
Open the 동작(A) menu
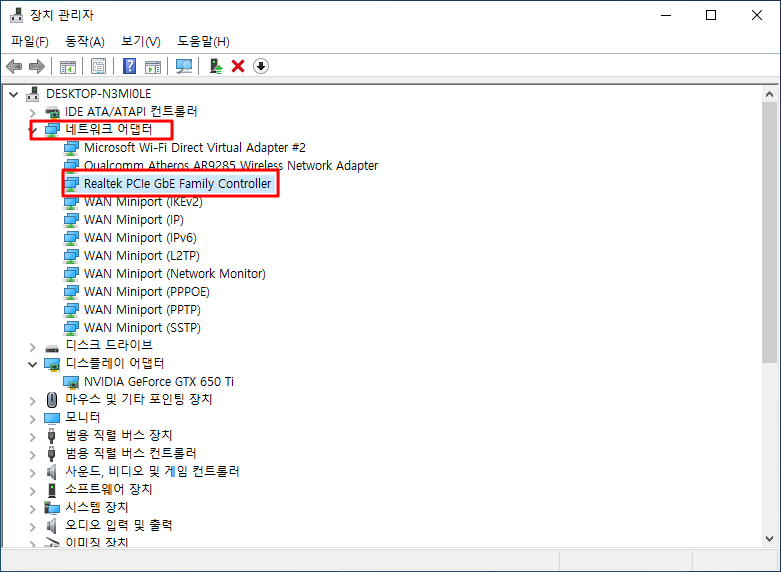(85, 41)
